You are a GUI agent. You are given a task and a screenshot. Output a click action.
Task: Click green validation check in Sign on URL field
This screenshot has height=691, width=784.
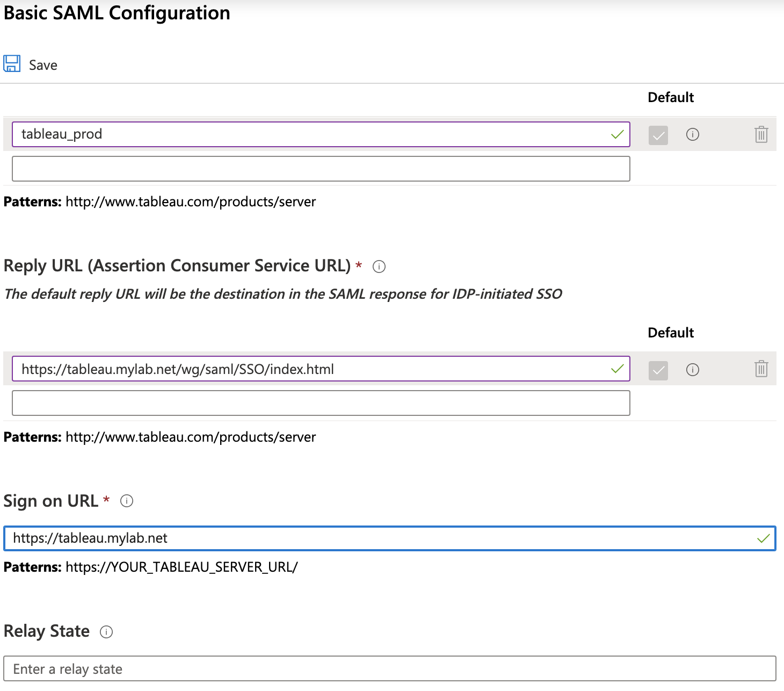[x=764, y=538]
